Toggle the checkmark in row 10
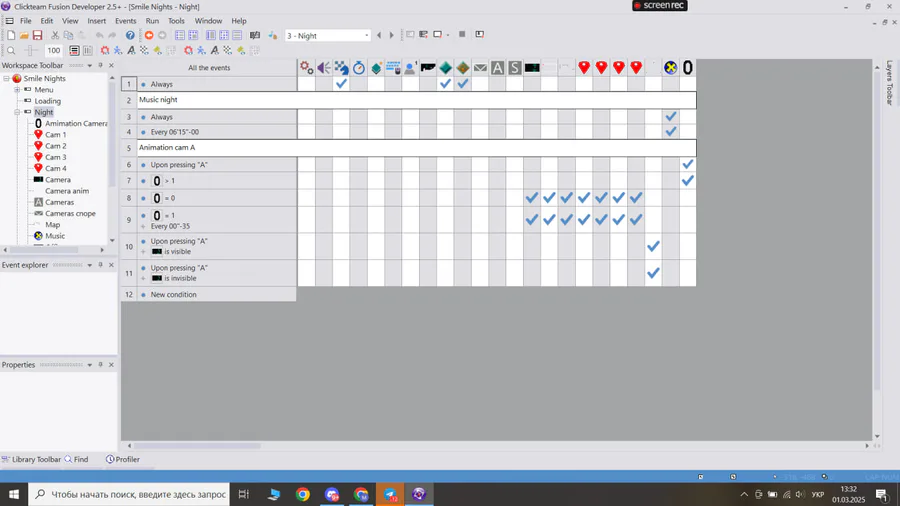Screen dimensions: 900x506 click(x=653, y=246)
